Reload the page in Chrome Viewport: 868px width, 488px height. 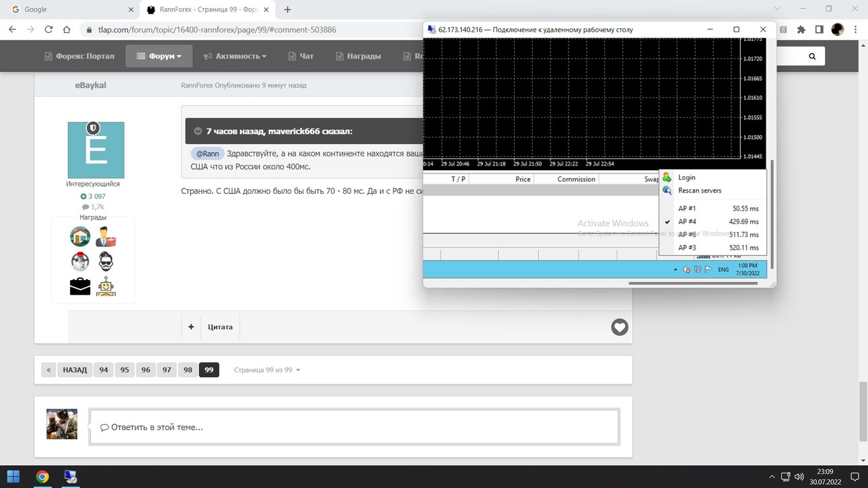click(48, 30)
